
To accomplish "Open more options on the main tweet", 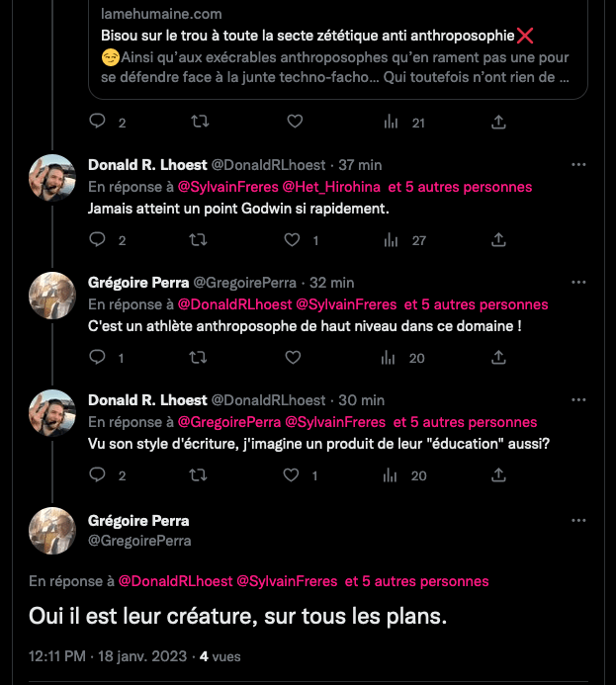I will click(x=579, y=521).
